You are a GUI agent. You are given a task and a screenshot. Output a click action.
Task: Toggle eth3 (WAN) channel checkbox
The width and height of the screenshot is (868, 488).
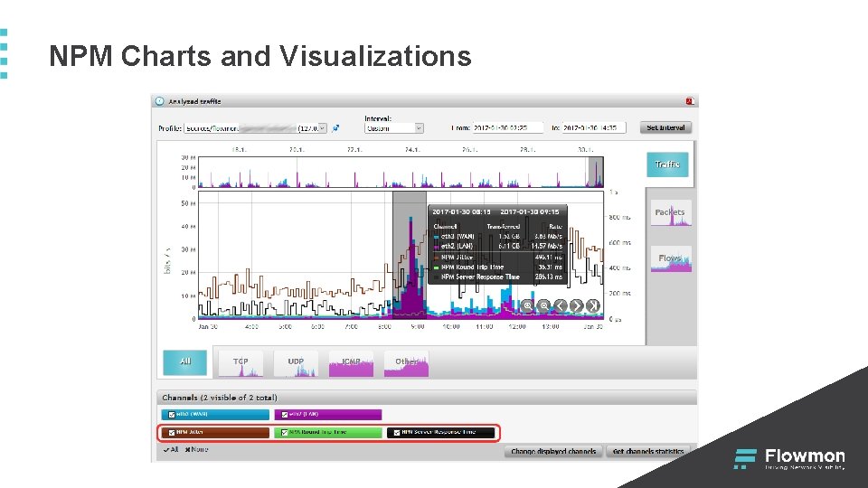click(172, 415)
